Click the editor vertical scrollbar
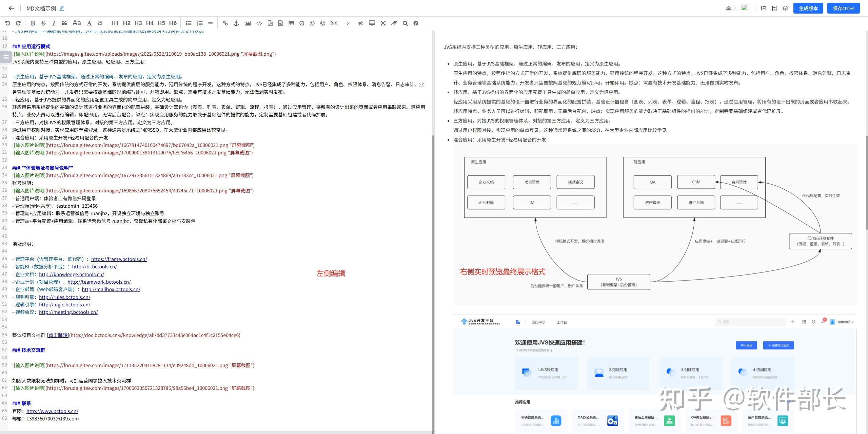The width and height of the screenshot is (868, 434). point(433,282)
